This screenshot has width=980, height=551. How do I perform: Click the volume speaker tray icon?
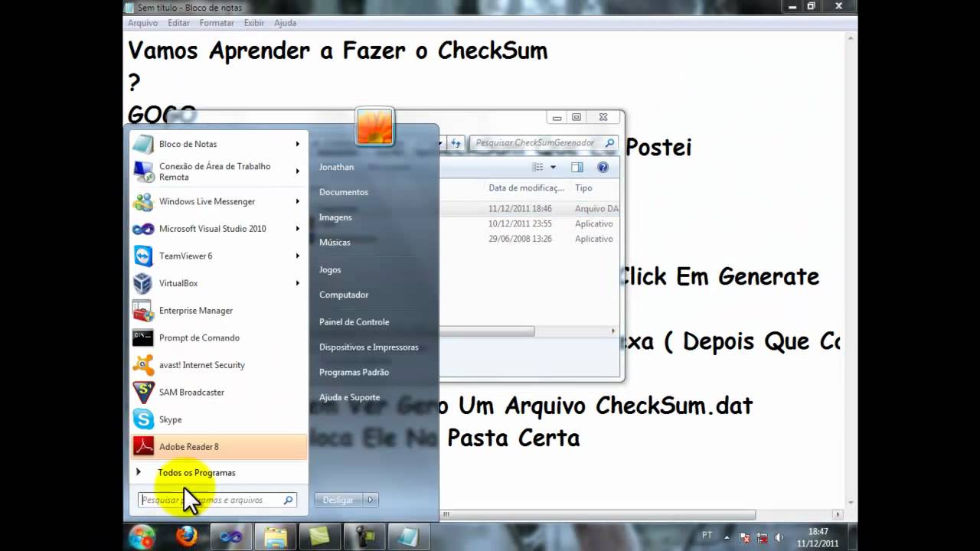click(779, 538)
